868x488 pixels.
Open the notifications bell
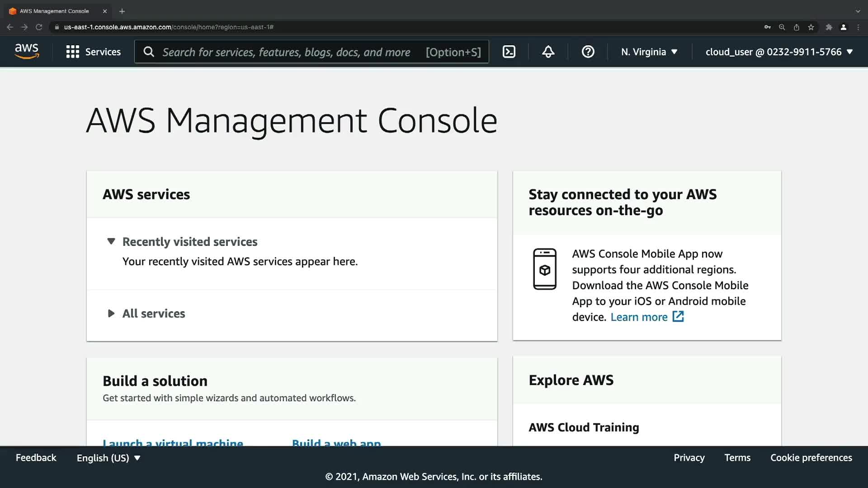[x=548, y=52]
